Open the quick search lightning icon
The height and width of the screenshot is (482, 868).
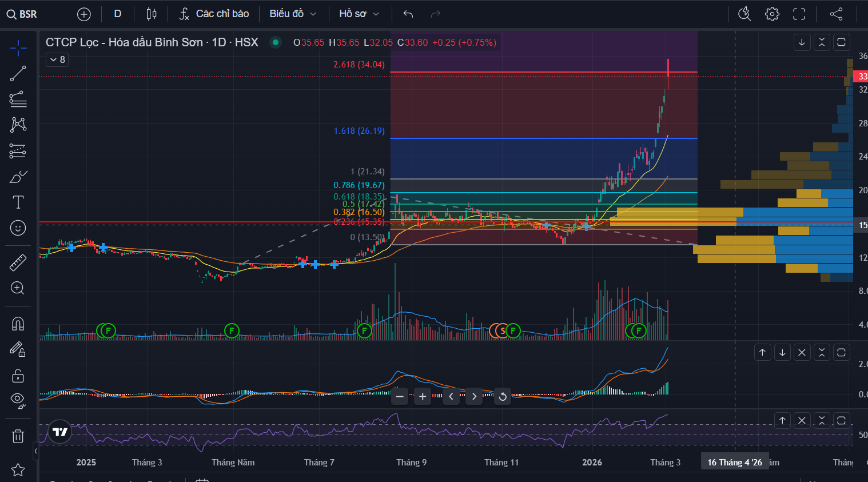click(x=744, y=14)
